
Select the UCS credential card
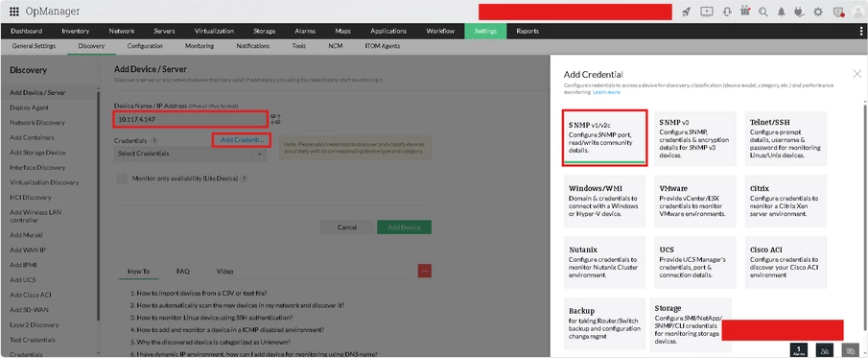[695, 262]
